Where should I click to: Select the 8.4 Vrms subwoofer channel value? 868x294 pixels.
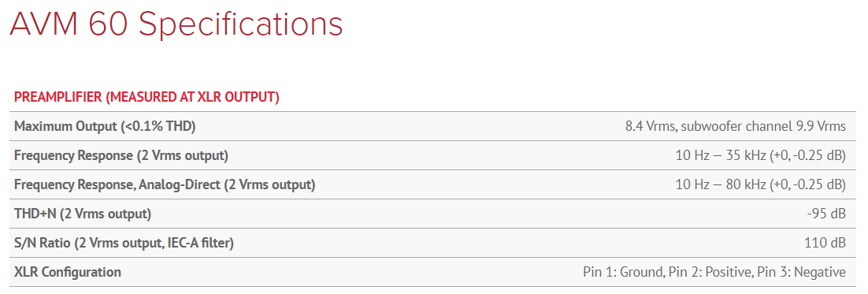point(735,126)
